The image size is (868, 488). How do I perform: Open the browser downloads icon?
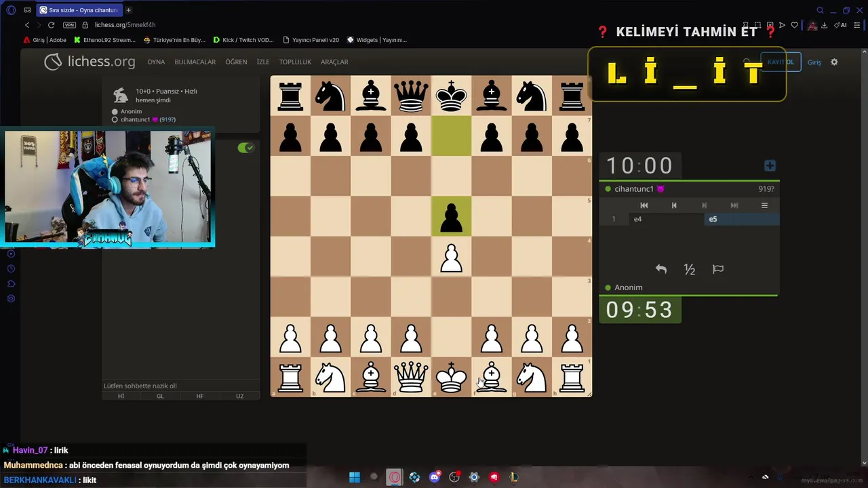(824, 25)
